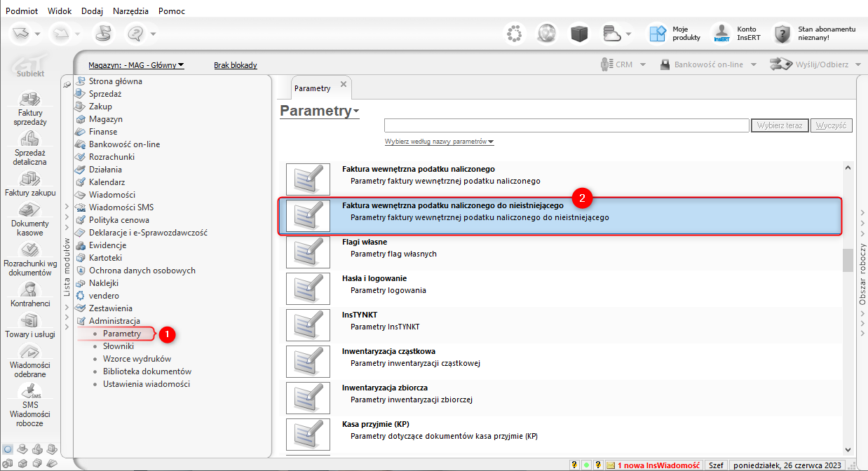
Task: Click the globe icon in top toolbar
Action: pyautogui.click(x=547, y=33)
